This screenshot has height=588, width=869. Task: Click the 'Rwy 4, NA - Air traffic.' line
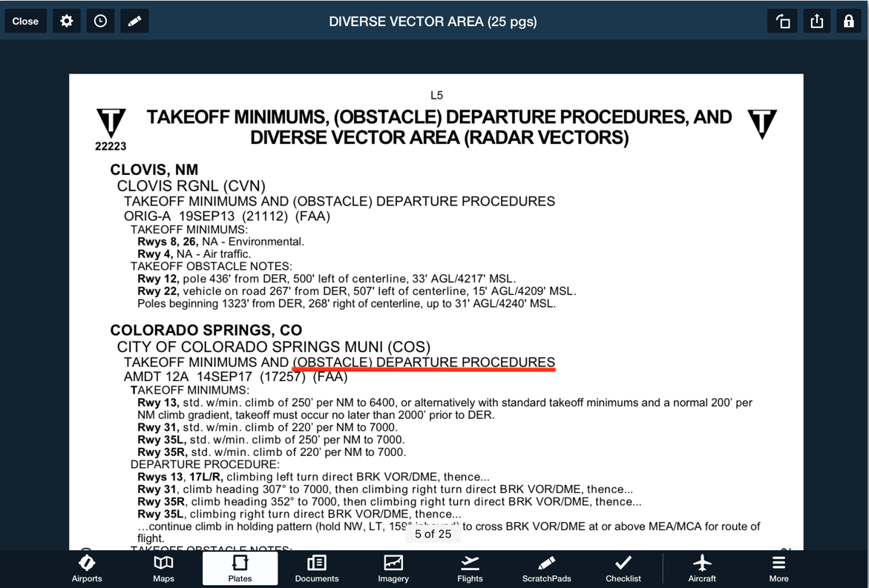194,254
